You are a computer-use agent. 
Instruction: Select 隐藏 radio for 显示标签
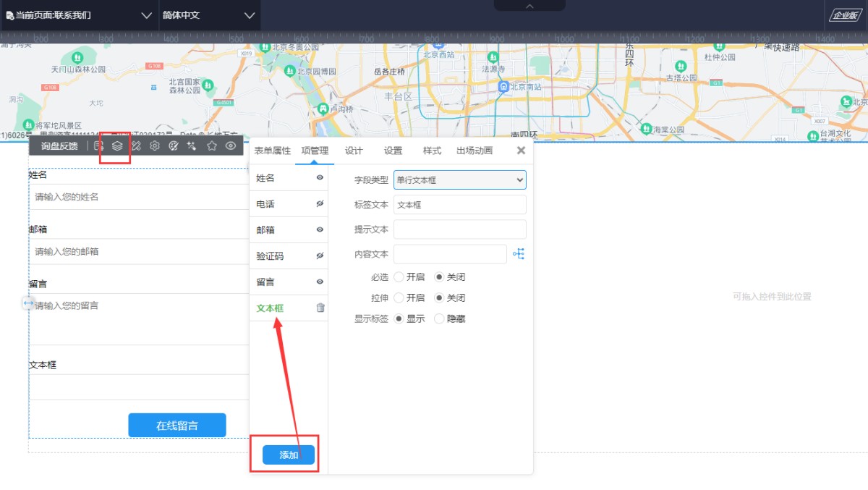[439, 319]
